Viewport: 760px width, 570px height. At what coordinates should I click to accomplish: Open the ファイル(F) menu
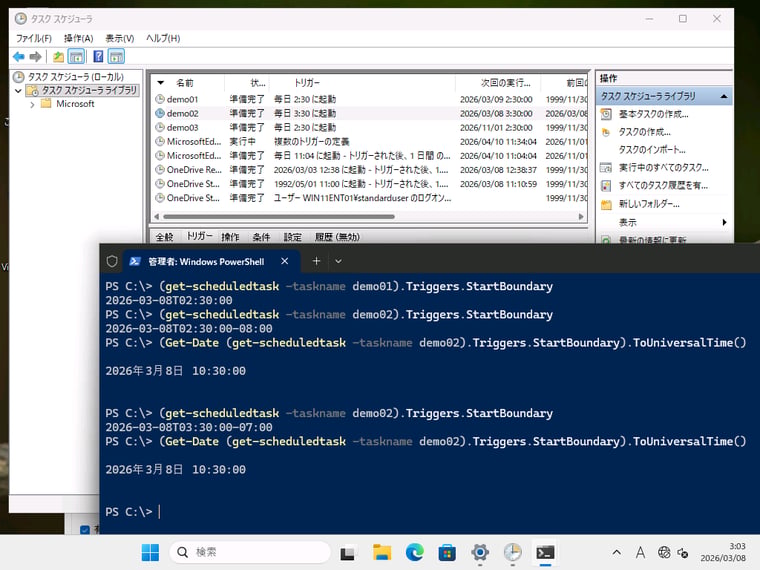[33, 38]
